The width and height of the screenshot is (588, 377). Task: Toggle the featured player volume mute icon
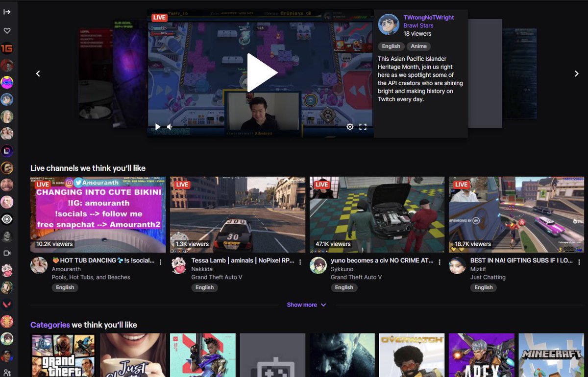pyautogui.click(x=170, y=127)
